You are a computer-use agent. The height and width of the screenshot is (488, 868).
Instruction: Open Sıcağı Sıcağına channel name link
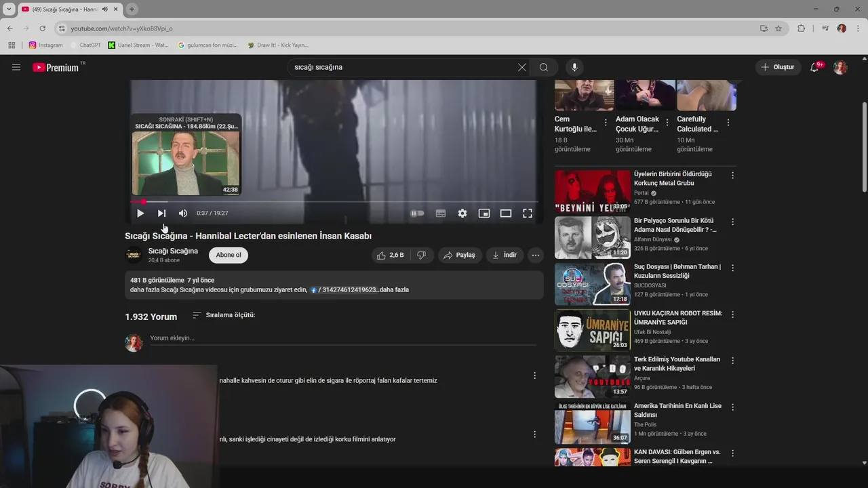(173, 251)
